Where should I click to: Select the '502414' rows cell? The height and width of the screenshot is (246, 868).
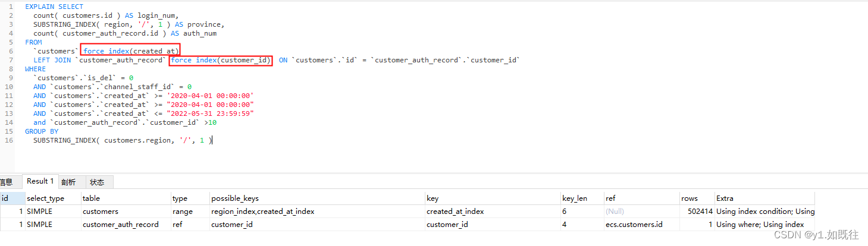click(x=697, y=211)
